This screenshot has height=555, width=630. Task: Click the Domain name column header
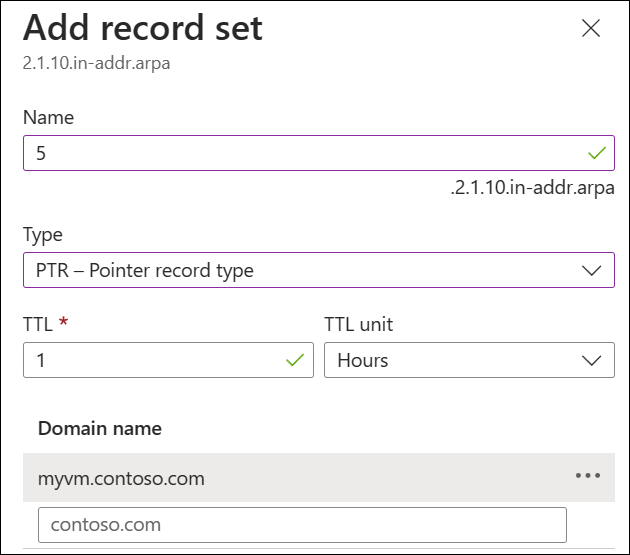coord(100,428)
